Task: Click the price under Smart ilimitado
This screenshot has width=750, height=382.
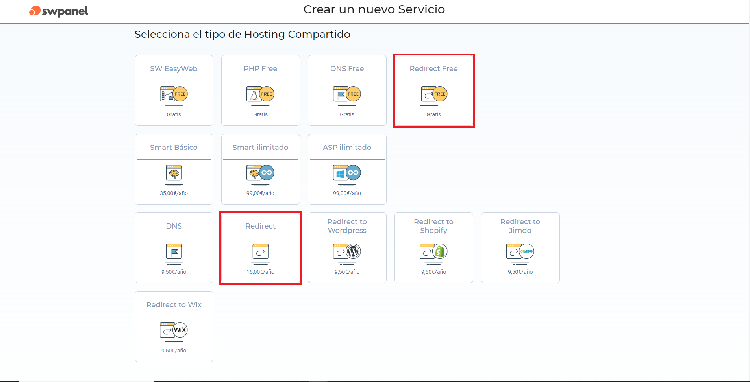Action: point(260,193)
